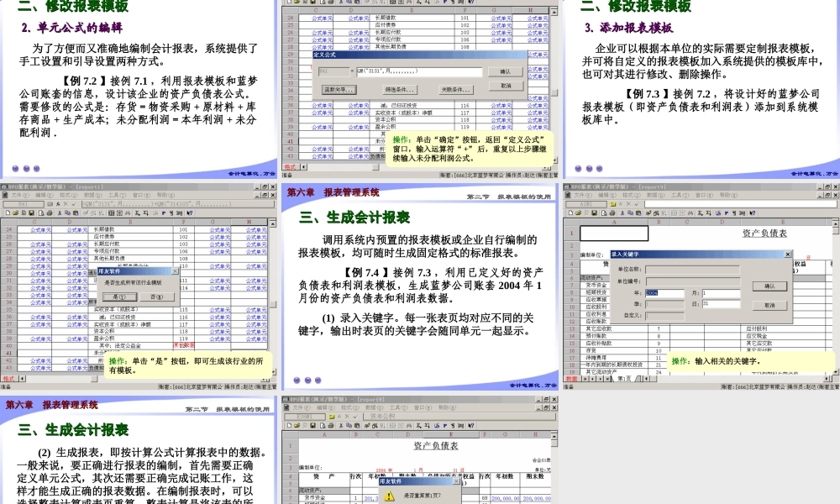
Task: Select the 第1页 sheet tab
Action: (622, 377)
